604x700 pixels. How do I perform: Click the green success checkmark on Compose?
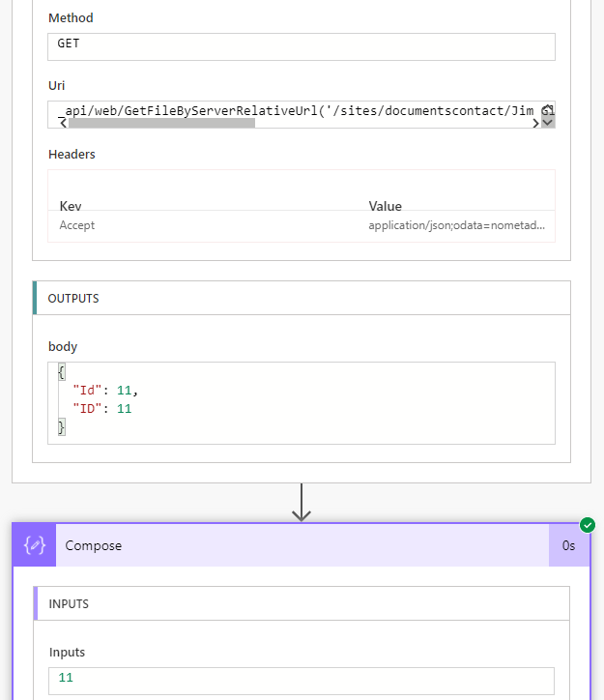point(588,525)
